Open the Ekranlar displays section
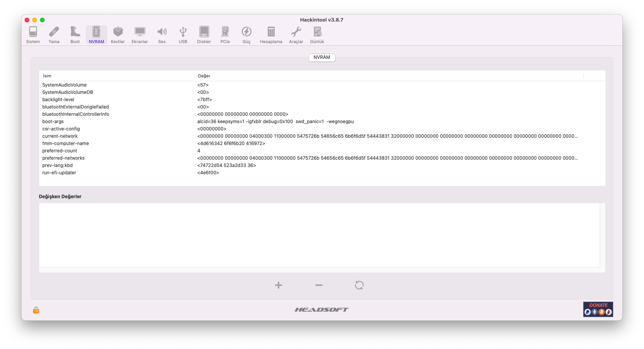Viewport: 644px width, 349px height. pyautogui.click(x=140, y=35)
